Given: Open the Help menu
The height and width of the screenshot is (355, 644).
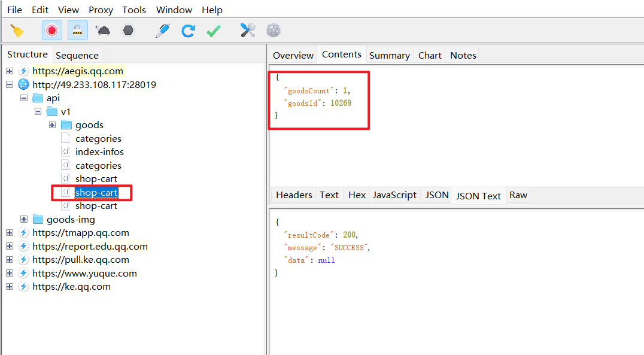Looking at the screenshot, I should (x=212, y=10).
